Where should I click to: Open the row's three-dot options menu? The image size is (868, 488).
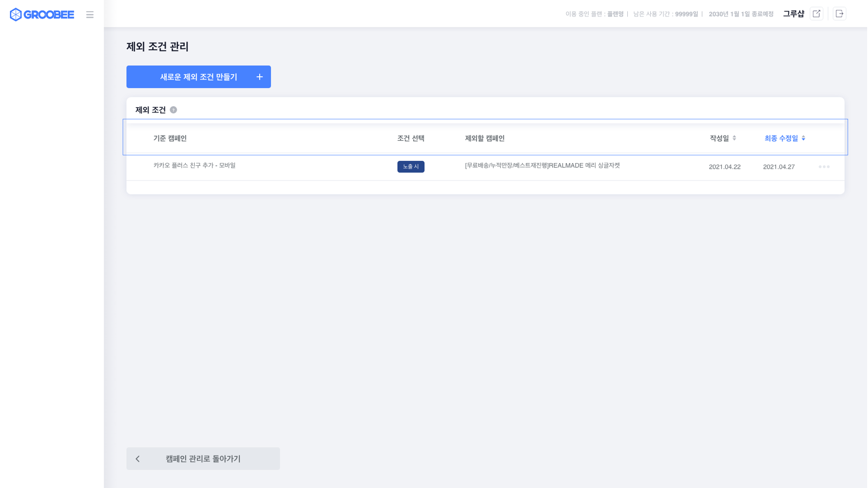824,167
